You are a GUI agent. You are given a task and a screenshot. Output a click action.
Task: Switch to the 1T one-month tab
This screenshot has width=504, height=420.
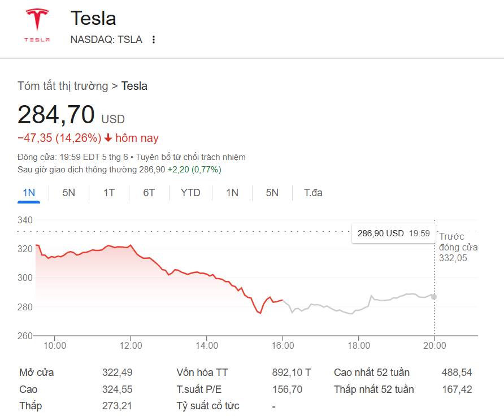tap(108, 193)
